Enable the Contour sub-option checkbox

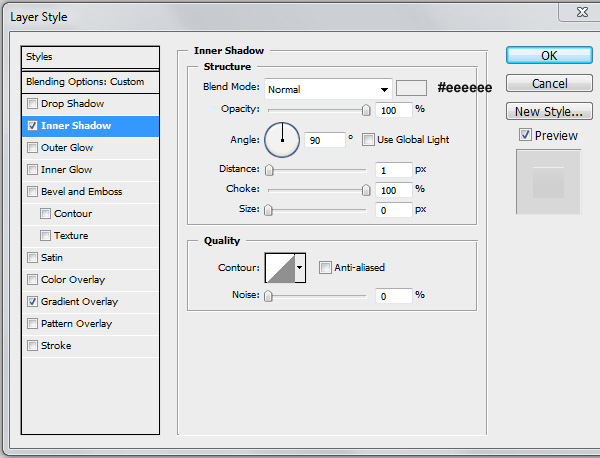(46, 214)
